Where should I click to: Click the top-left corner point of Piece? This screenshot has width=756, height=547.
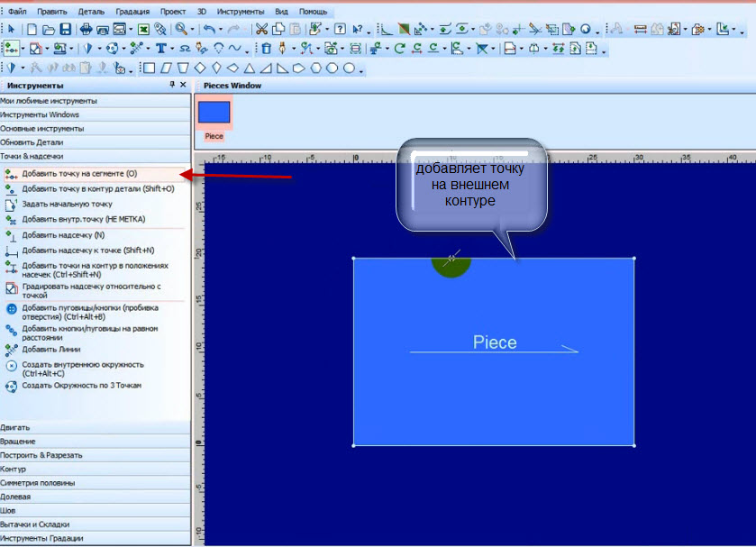[x=354, y=259]
